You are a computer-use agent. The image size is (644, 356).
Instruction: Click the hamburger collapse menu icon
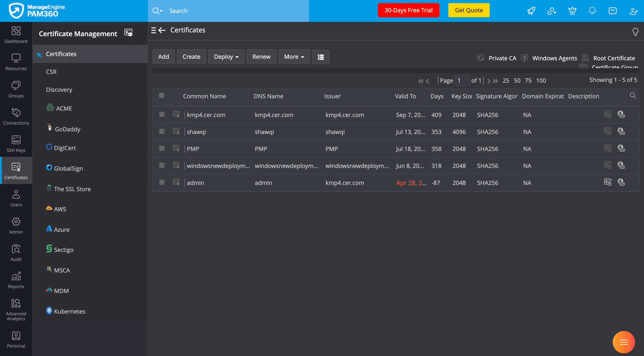(x=153, y=30)
